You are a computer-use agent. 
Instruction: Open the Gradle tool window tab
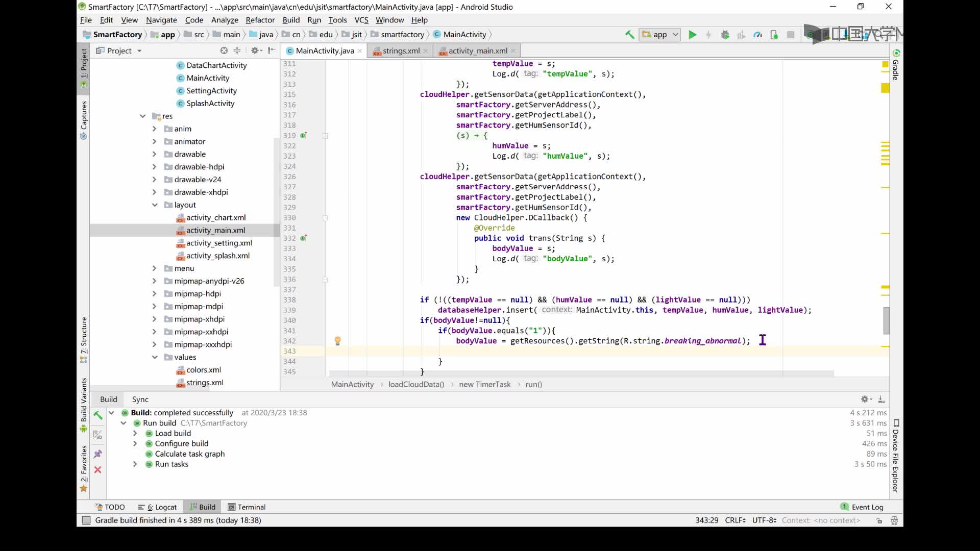pos(896,64)
